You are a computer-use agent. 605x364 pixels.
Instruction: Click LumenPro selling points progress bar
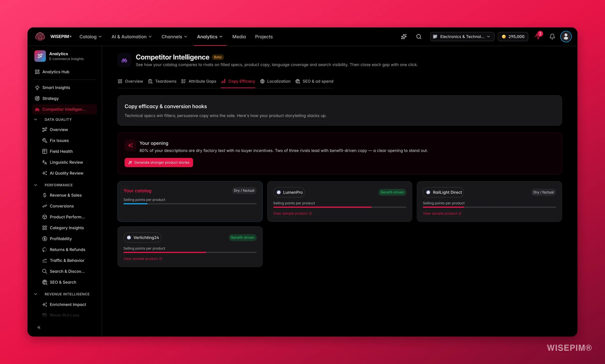[340, 207]
